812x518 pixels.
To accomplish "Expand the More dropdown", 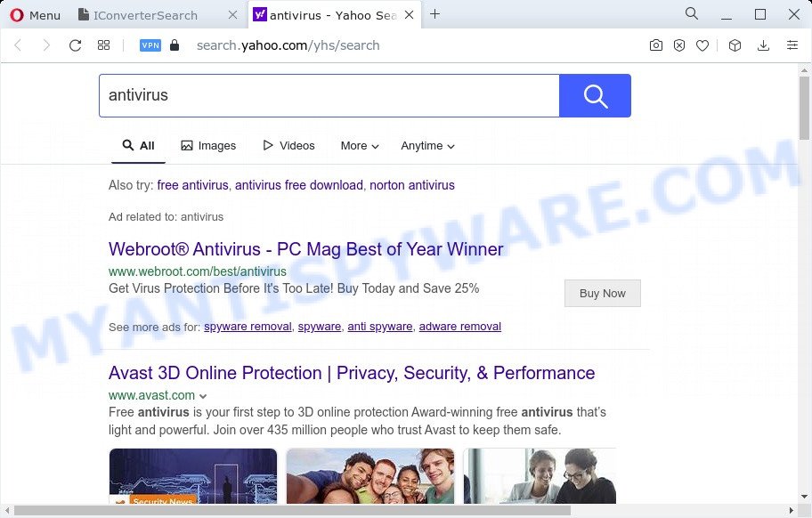I will pos(360,146).
